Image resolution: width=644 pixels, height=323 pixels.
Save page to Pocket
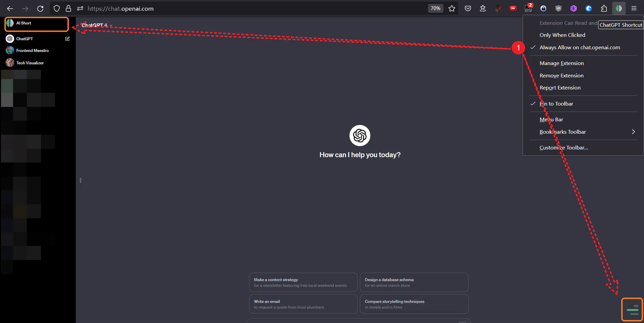(x=468, y=8)
